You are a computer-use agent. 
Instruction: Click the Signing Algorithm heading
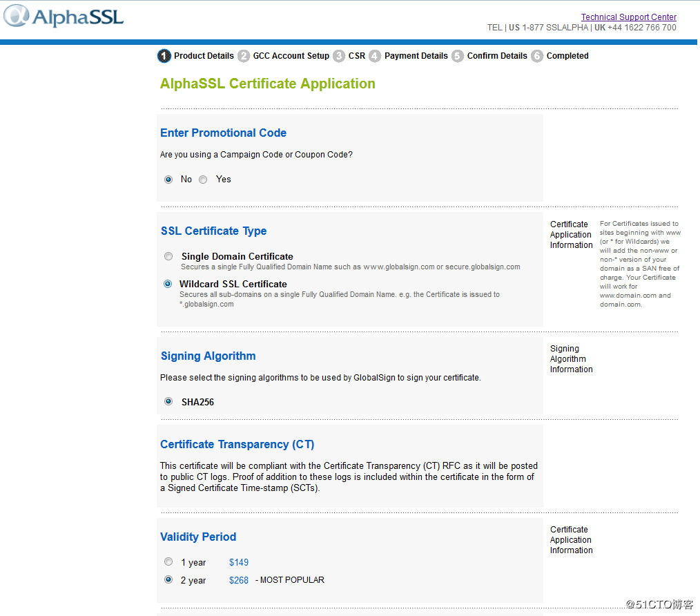(208, 356)
